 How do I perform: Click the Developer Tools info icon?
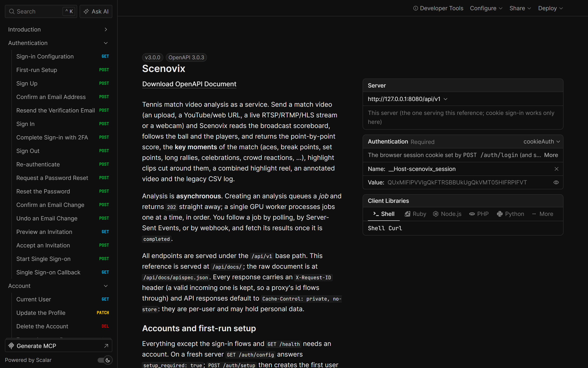tap(415, 8)
